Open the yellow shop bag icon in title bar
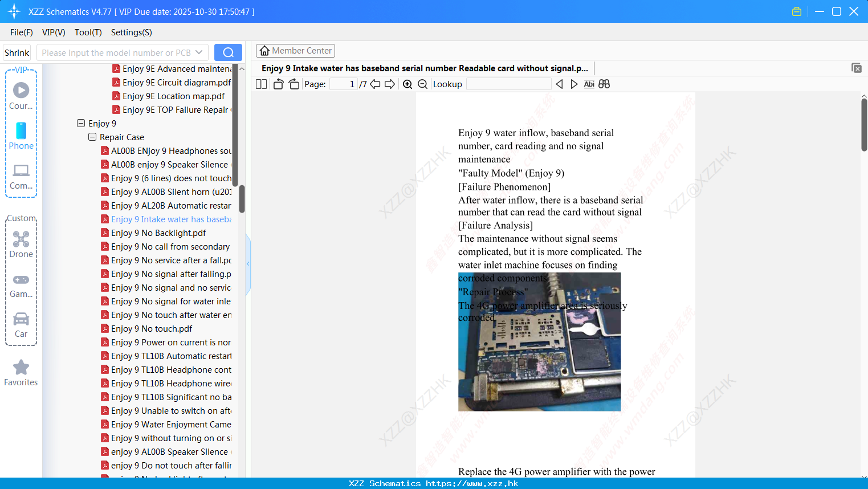 pyautogui.click(x=797, y=11)
